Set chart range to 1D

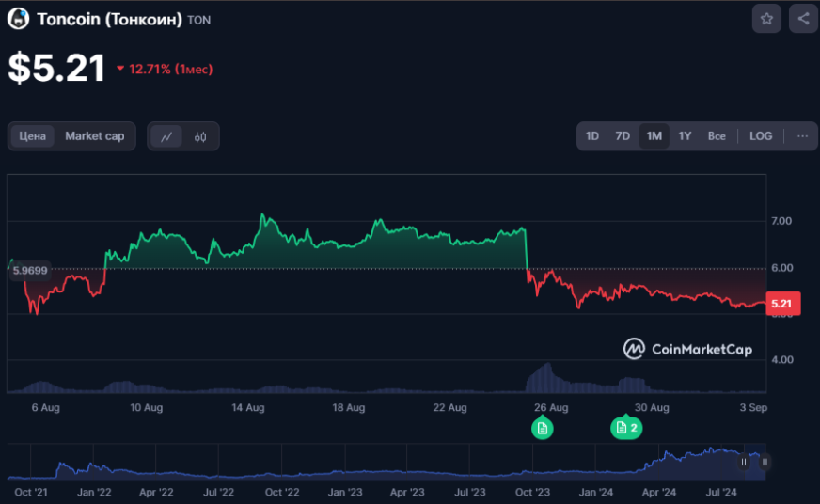592,136
